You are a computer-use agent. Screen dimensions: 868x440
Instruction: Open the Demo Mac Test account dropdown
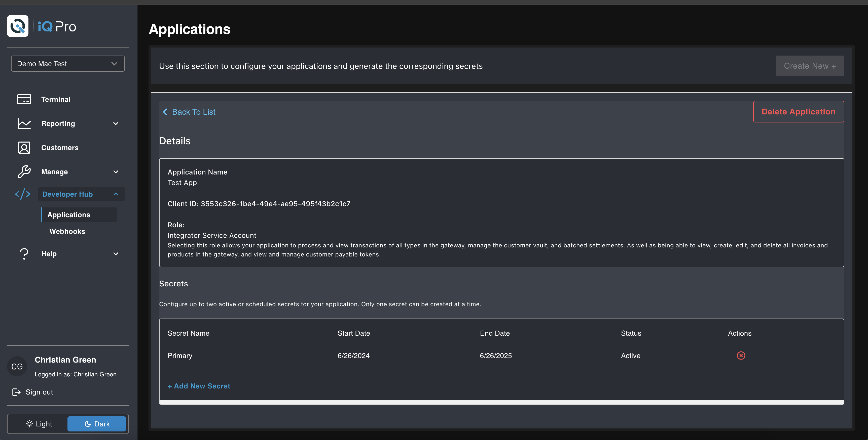pos(68,64)
